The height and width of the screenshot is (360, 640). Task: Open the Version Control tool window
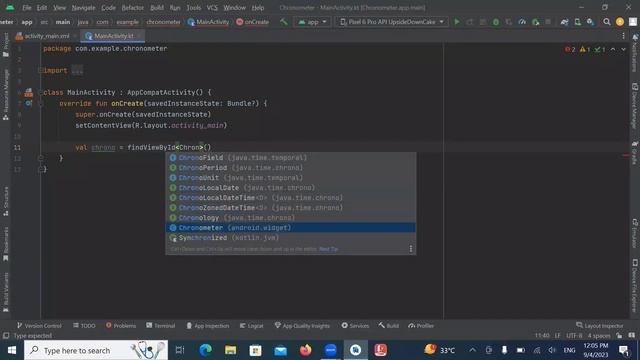[x=39, y=326]
